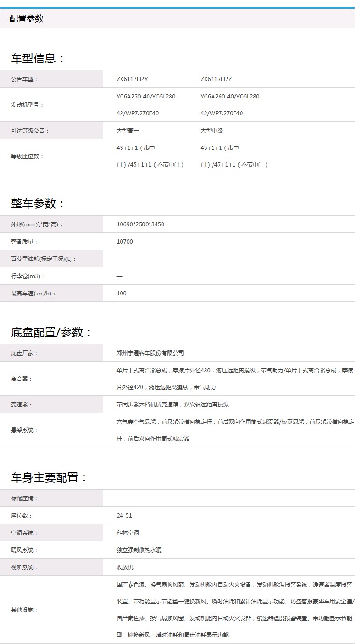This screenshot has height=644, width=355.
Task: Select top speed value 100
Action: tap(121, 294)
